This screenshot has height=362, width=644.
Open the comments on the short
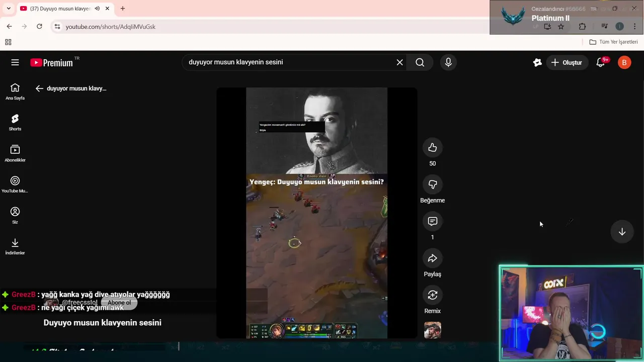click(x=432, y=221)
